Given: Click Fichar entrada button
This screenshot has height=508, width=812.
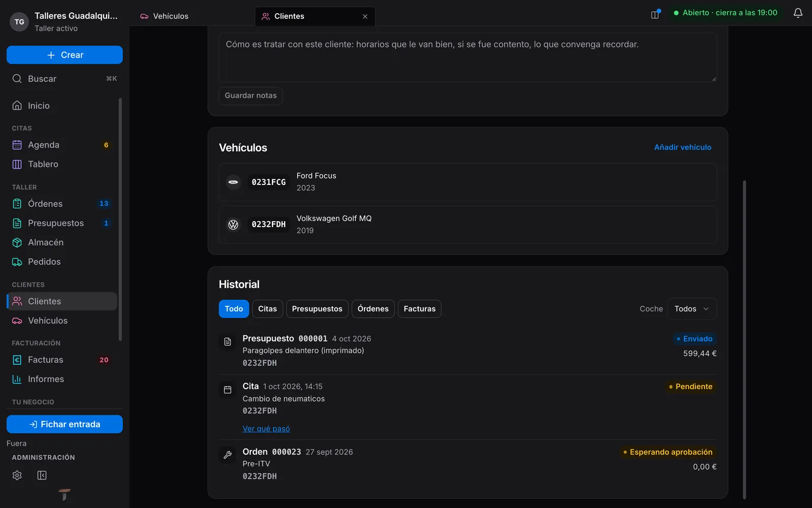Looking at the screenshot, I should click(64, 424).
